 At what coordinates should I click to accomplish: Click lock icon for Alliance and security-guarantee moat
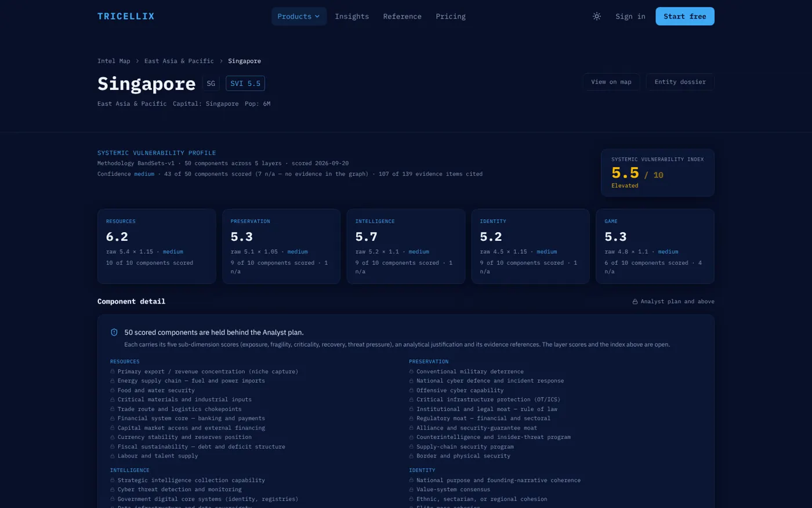click(411, 428)
